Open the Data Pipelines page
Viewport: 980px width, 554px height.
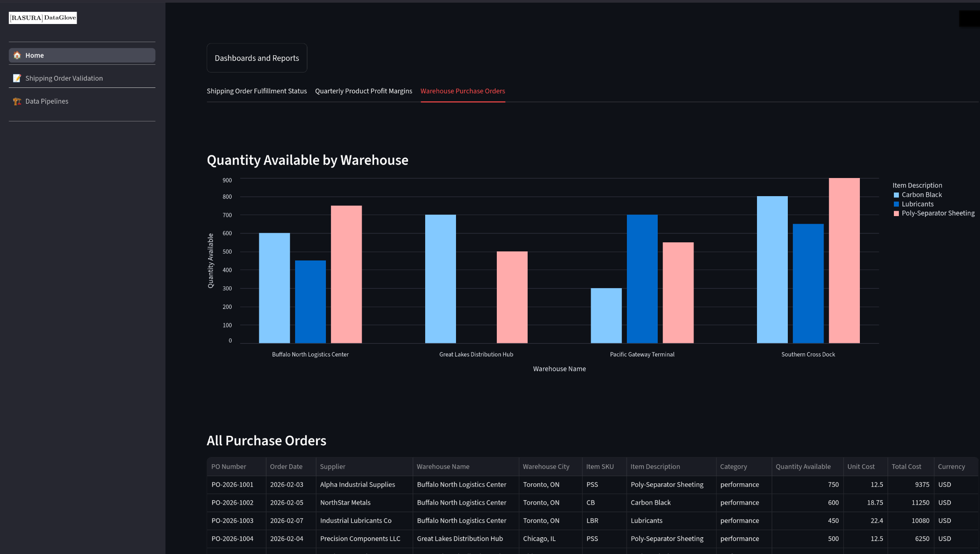tap(82, 101)
